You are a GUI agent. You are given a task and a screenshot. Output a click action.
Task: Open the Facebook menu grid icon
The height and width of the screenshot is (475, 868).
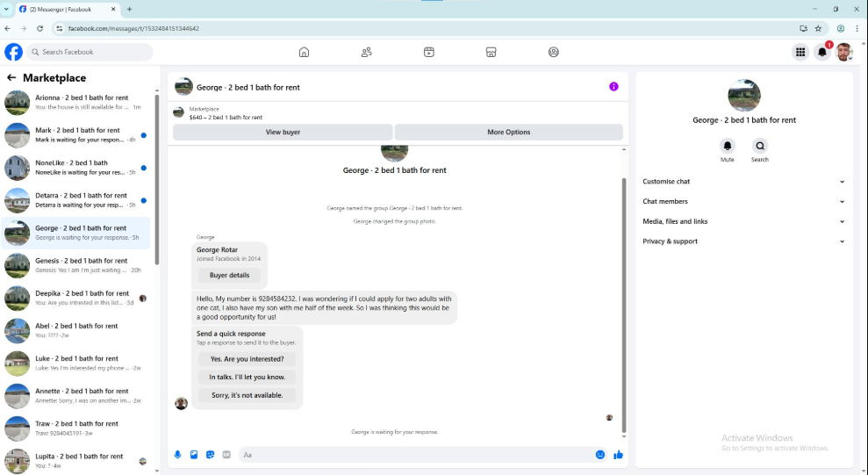(800, 52)
